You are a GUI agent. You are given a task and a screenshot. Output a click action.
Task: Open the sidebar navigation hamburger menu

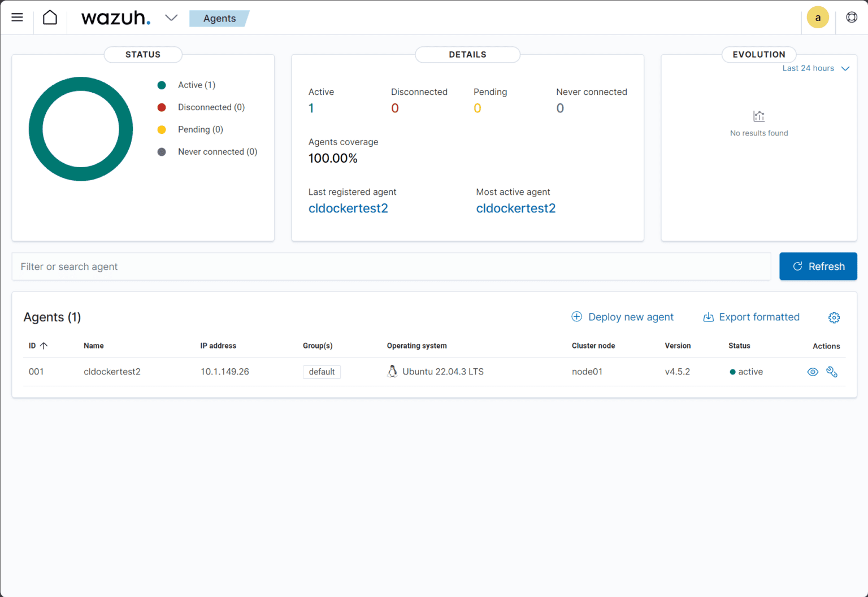[x=17, y=17]
